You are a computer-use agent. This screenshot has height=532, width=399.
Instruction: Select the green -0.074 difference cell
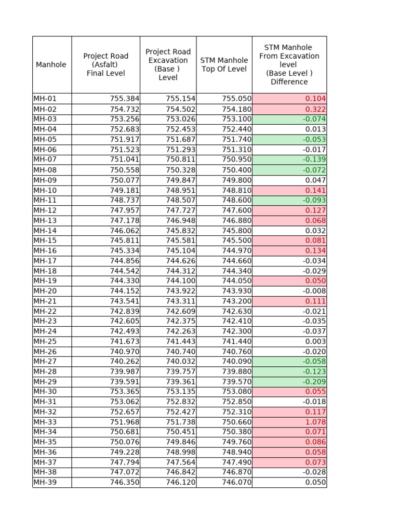click(289, 119)
